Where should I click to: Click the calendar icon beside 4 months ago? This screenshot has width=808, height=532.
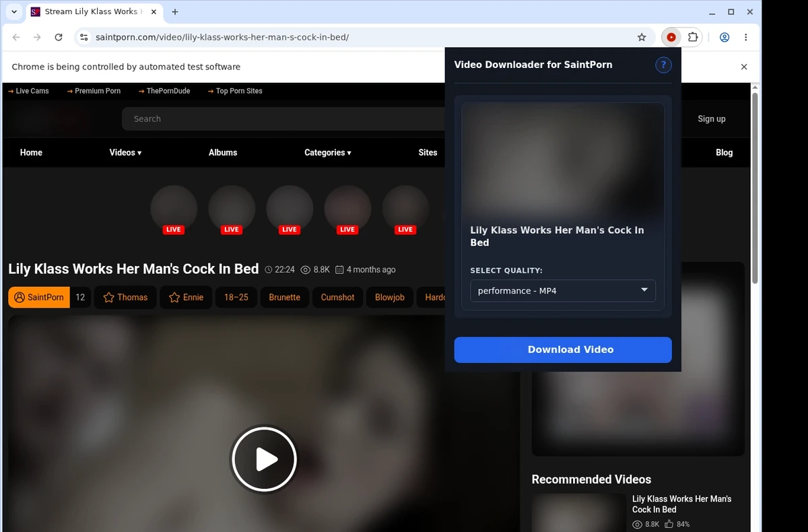pyautogui.click(x=339, y=269)
